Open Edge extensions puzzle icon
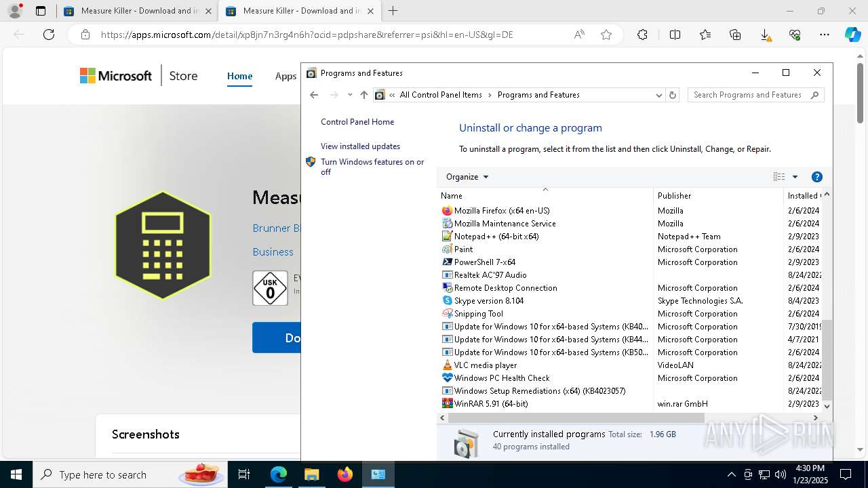 pos(642,35)
